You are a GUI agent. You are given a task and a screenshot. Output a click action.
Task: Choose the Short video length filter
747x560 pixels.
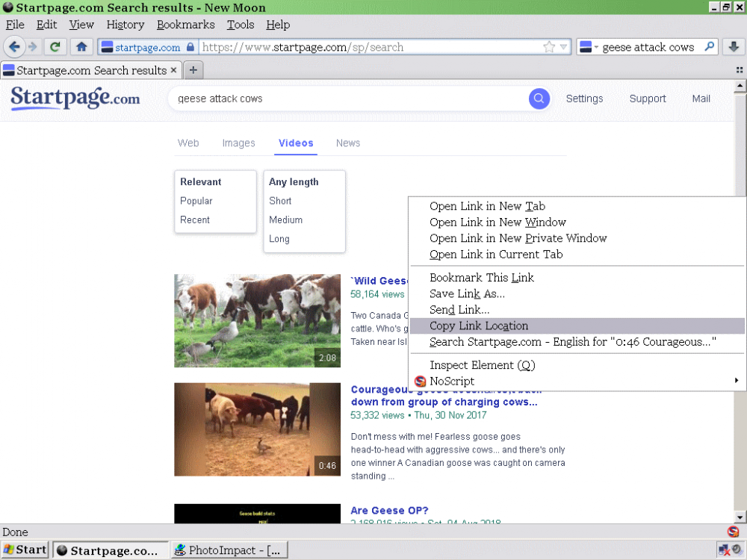[x=280, y=201]
